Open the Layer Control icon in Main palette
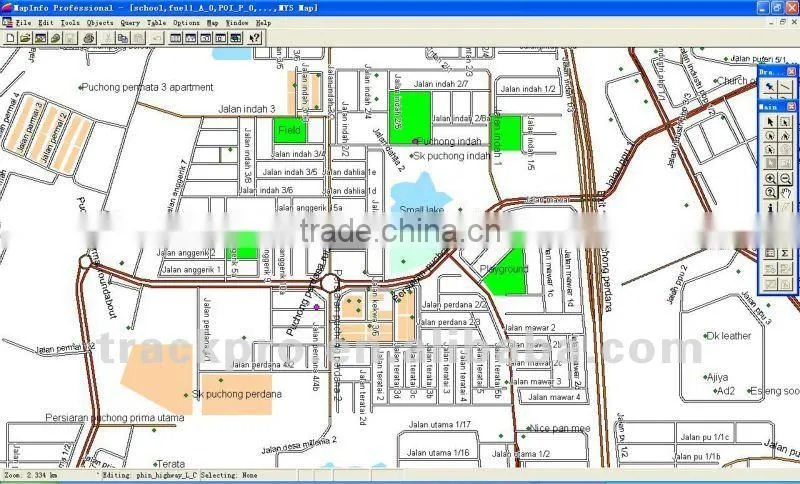800x484 pixels. [x=770, y=253]
